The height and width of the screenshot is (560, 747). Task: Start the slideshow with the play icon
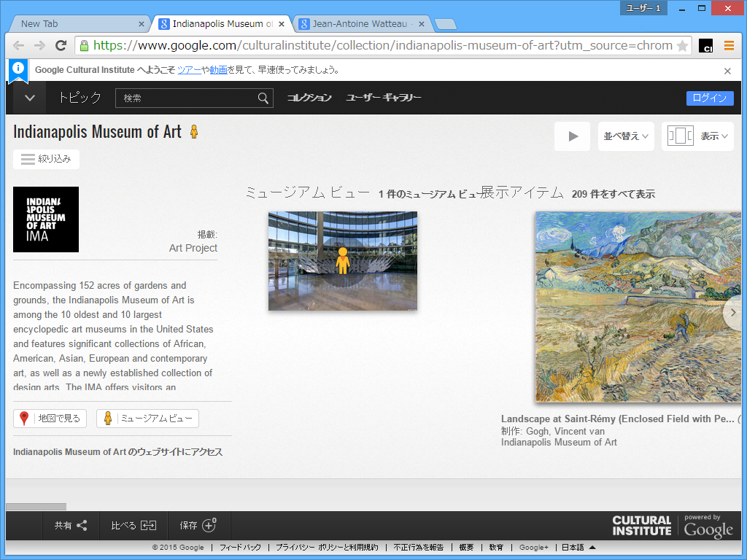(572, 136)
